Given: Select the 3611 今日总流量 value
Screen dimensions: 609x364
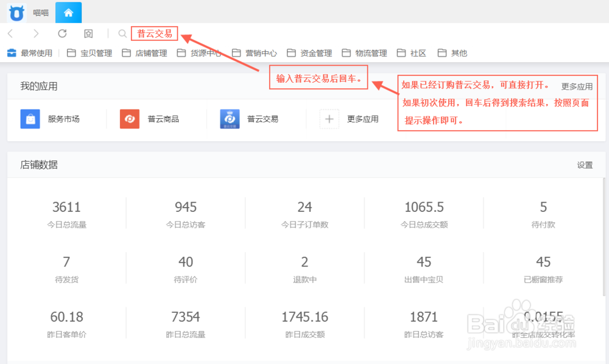Looking at the screenshot, I should [x=66, y=207].
